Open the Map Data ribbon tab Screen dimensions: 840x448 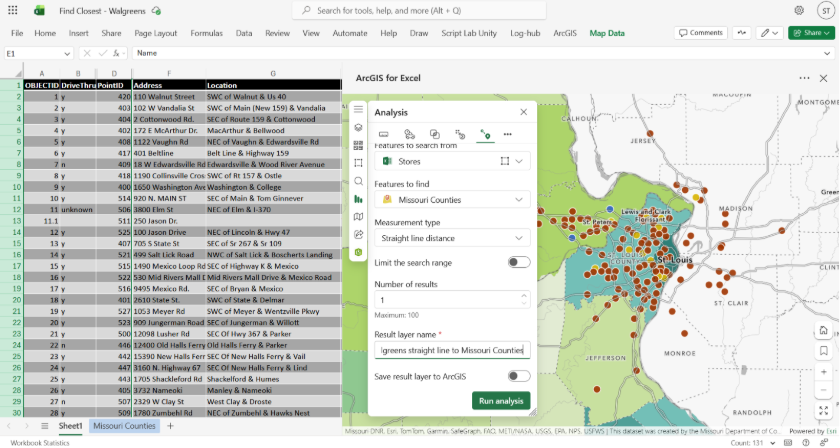(x=607, y=33)
